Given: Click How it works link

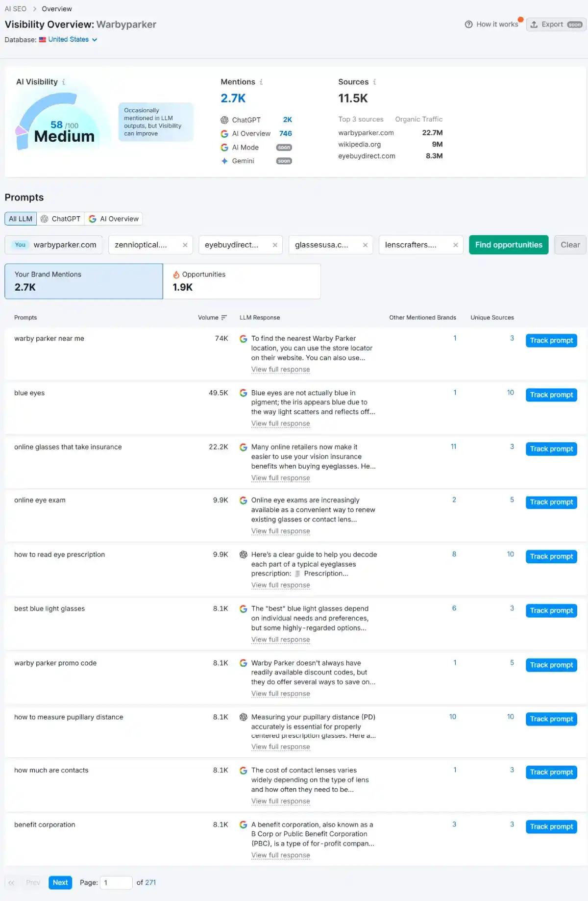Looking at the screenshot, I should click(497, 25).
